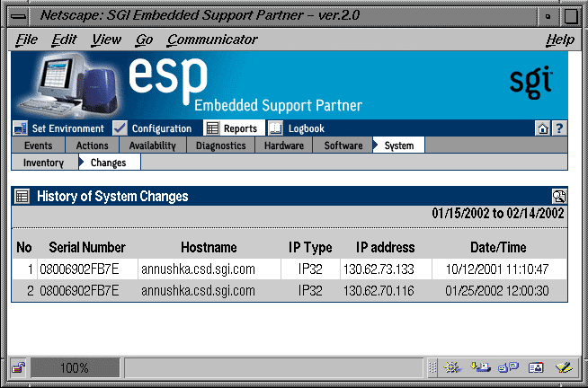Switch to the Diagnostics tab
The height and width of the screenshot is (388, 588).
coord(221,145)
